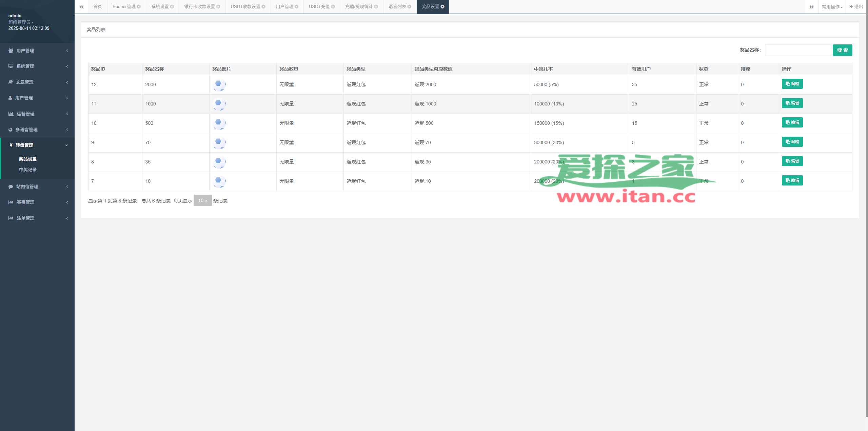The image size is (868, 431).
Task: Click 编辑 for prize ID 10
Action: [x=792, y=122]
